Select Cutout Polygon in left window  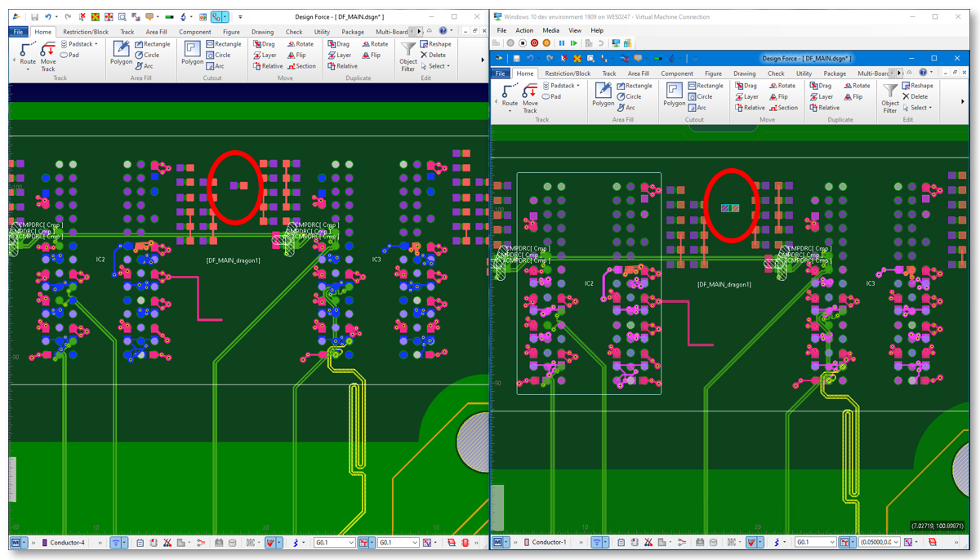tap(192, 52)
